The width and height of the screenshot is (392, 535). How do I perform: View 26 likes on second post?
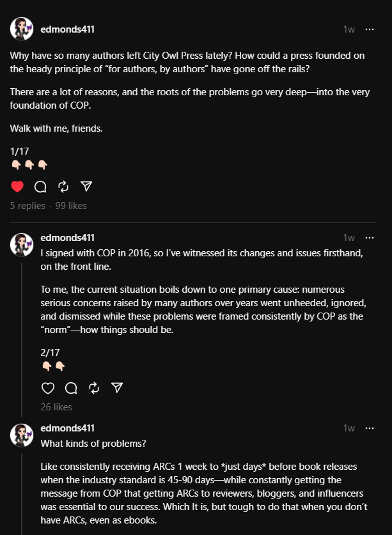[56, 407]
